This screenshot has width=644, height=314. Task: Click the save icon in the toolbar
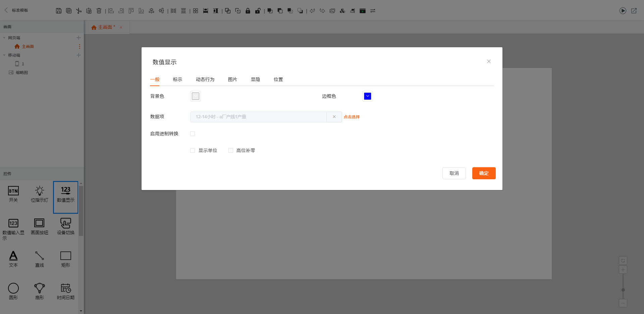59,11
